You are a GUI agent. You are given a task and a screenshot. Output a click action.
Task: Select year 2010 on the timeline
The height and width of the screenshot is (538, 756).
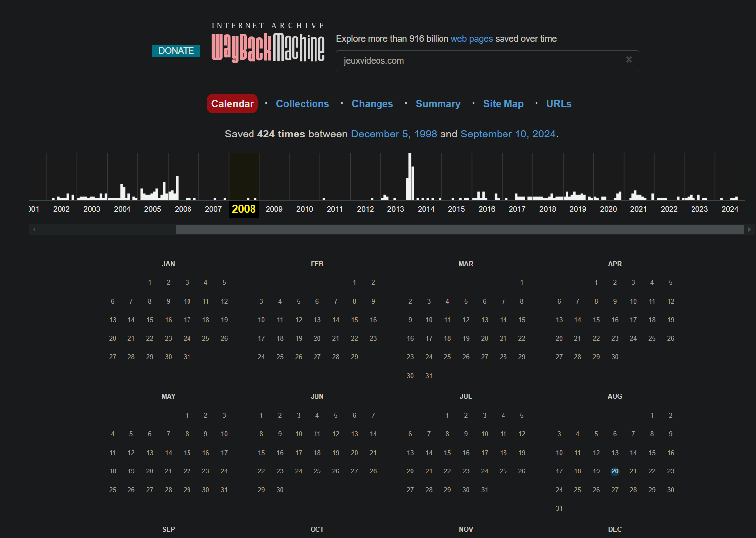pyautogui.click(x=305, y=209)
